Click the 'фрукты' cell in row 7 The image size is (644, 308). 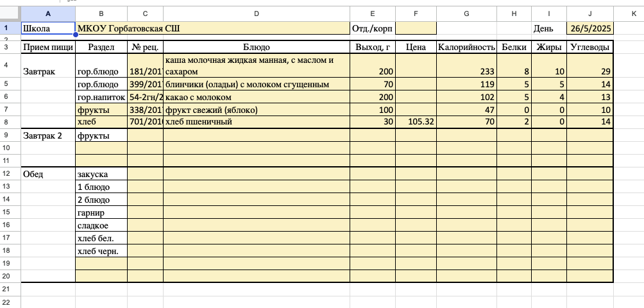101,110
